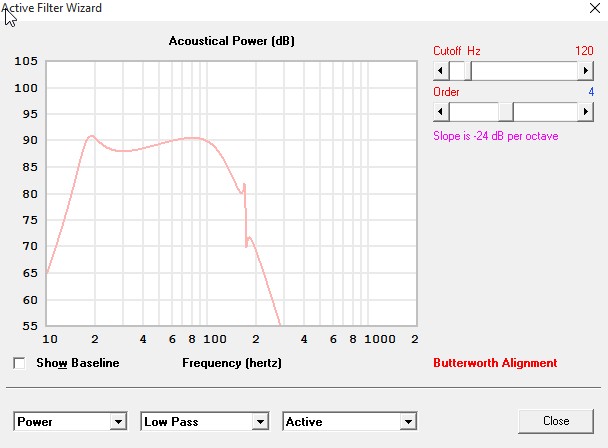Image resolution: width=608 pixels, height=448 pixels.
Task: Click the Close button
Action: [x=556, y=421]
